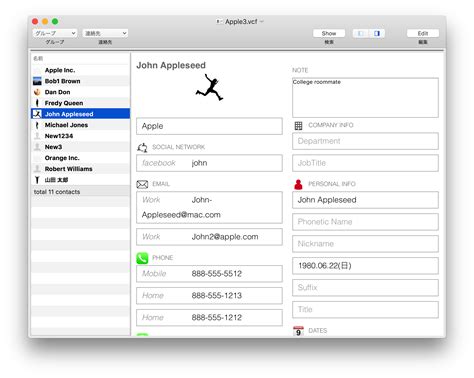The image size is (474, 378).
Task: Click the John Appleseed heading text
Action: click(x=171, y=65)
